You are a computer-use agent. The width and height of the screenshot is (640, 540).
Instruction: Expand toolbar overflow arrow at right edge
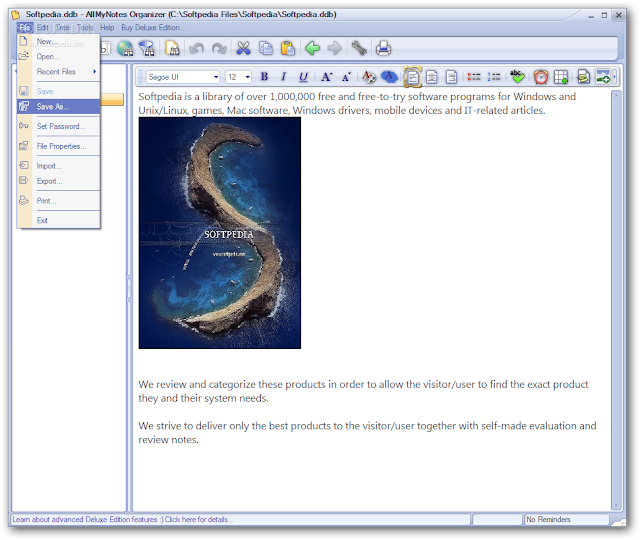615,77
